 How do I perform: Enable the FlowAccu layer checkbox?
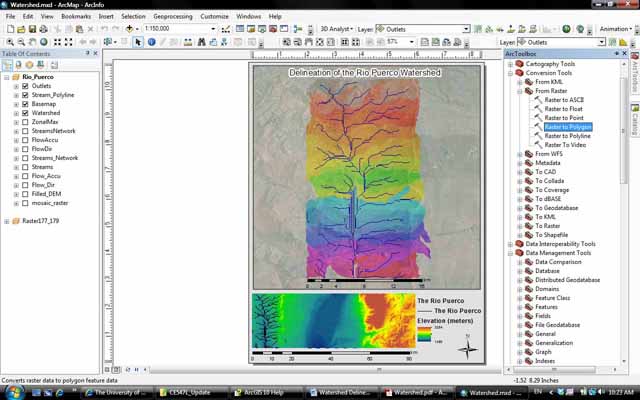(25, 140)
